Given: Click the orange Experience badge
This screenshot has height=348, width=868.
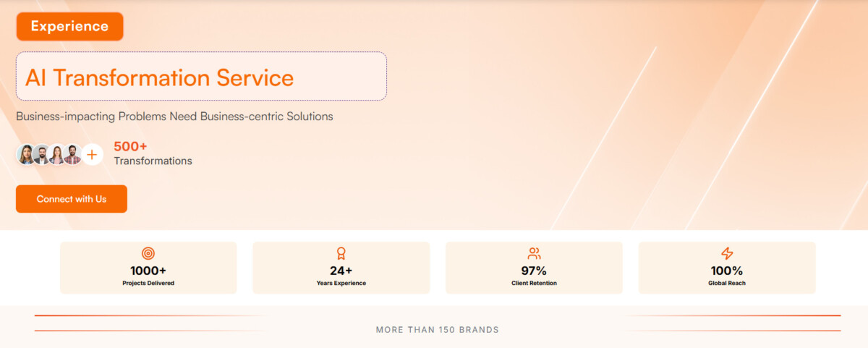Looking at the screenshot, I should [x=70, y=27].
